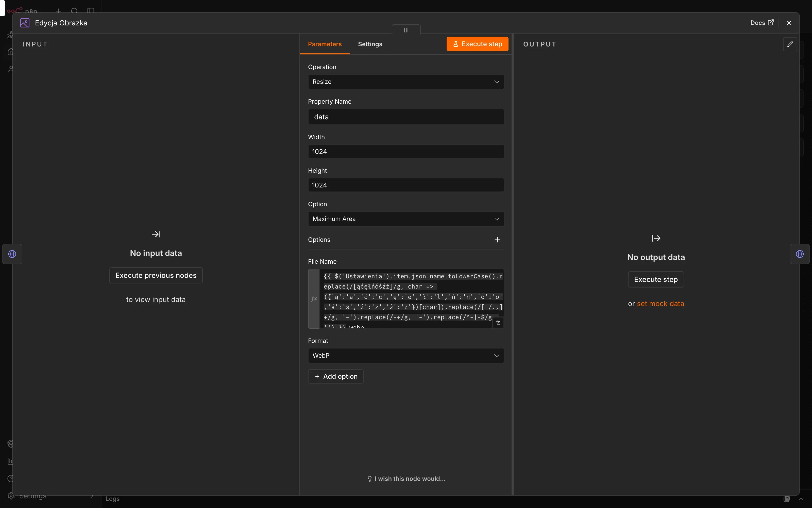The image size is (812, 508).
Task: Click the Edycja Obrazka image node icon
Action: (25, 23)
